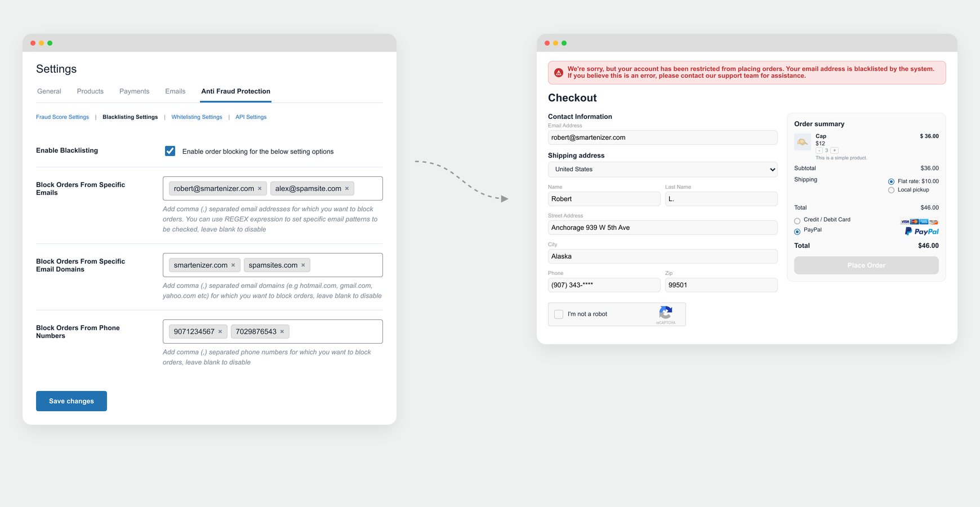Remove 7029876543 blocked phone number tag

click(282, 332)
